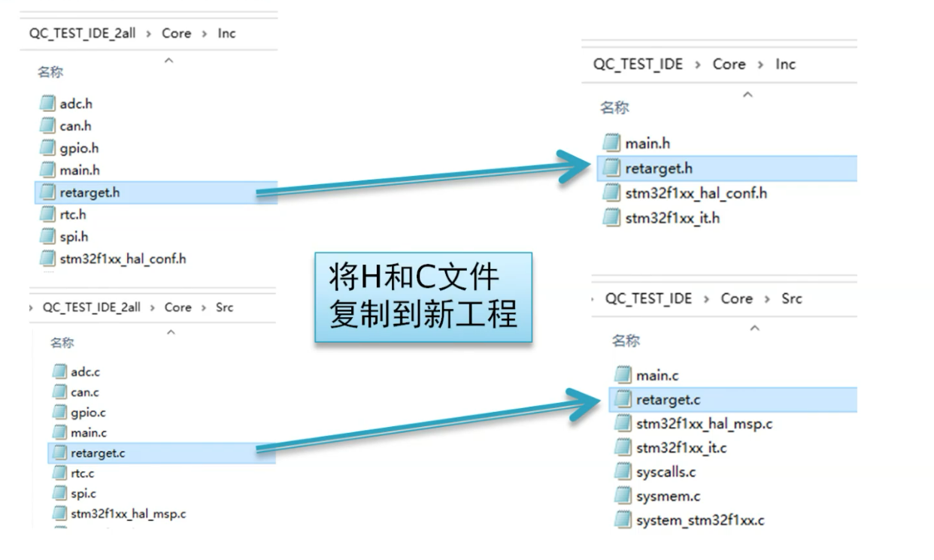The height and width of the screenshot is (560, 934).
Task: Click stm32f1xx_it.h file icon
Action: [612, 218]
